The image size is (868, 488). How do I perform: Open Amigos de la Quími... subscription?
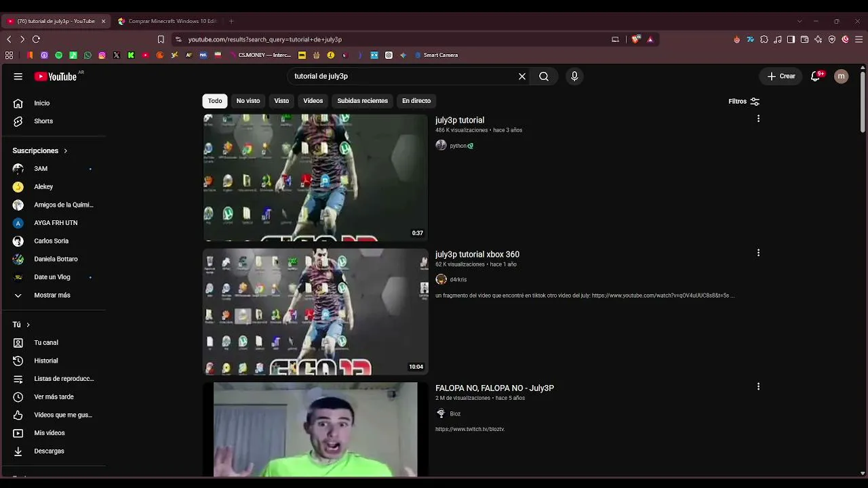click(x=54, y=205)
